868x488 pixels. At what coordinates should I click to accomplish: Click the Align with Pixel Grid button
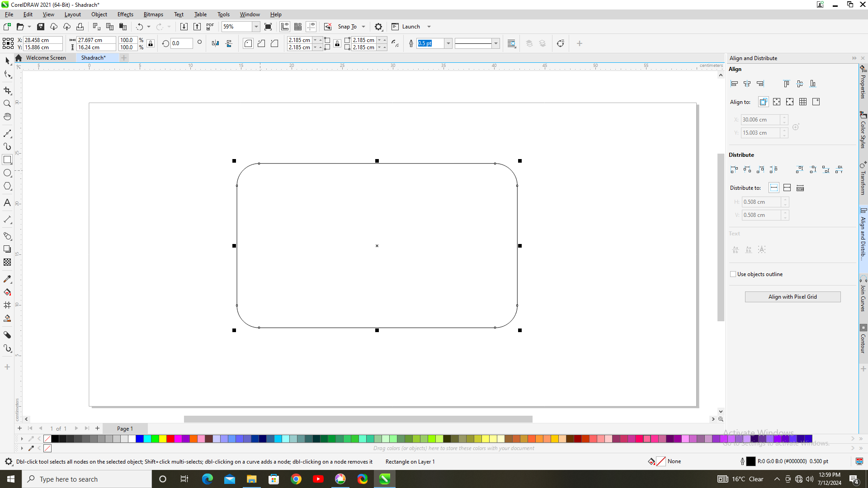pos(793,297)
